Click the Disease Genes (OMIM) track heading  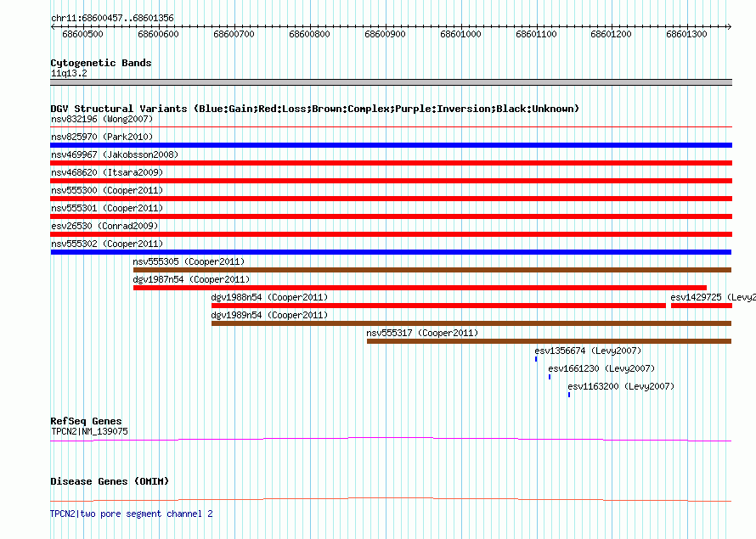[x=110, y=481]
